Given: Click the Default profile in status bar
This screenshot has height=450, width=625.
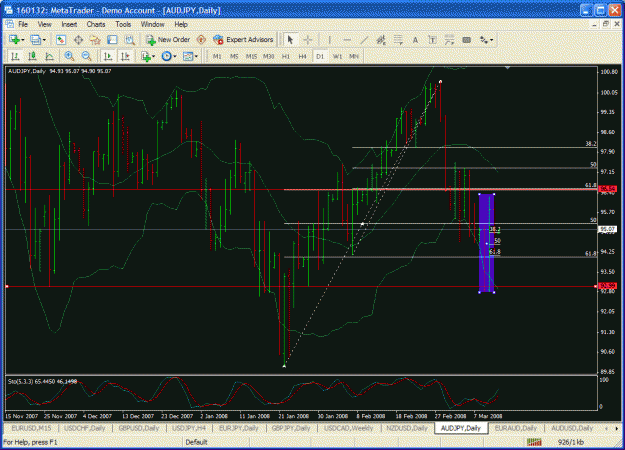Looking at the screenshot, I should (197, 442).
